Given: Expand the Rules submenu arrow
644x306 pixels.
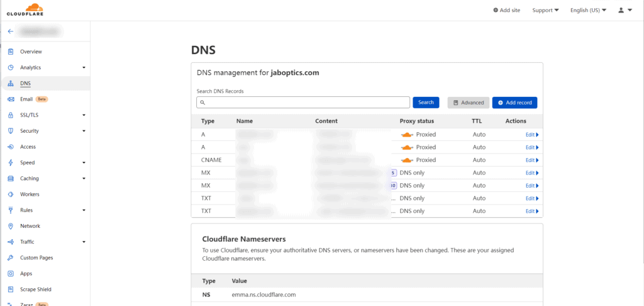Looking at the screenshot, I should (x=84, y=210).
